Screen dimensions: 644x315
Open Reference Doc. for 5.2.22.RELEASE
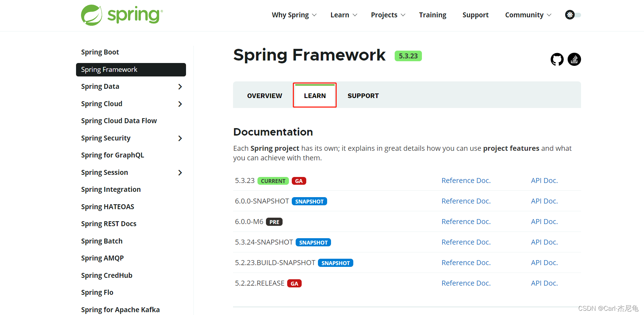(466, 283)
